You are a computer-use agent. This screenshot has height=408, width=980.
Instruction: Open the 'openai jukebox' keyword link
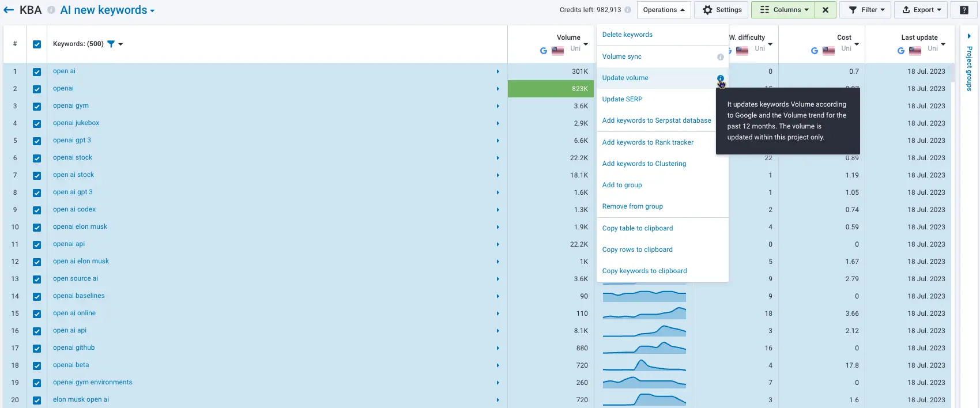[76, 123]
